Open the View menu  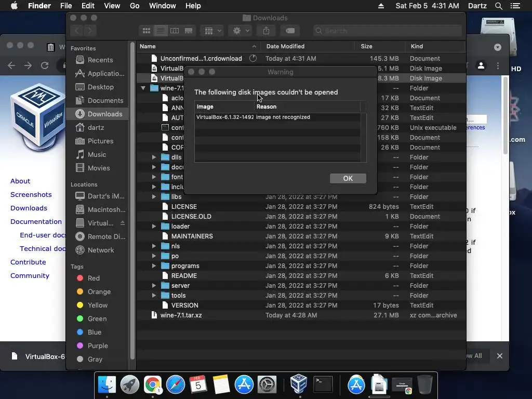(112, 6)
